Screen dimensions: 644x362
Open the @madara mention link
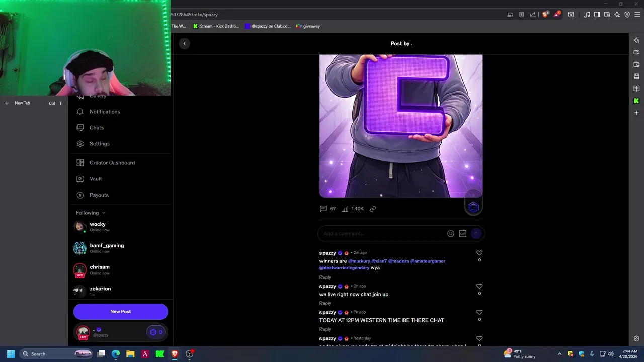(398, 261)
